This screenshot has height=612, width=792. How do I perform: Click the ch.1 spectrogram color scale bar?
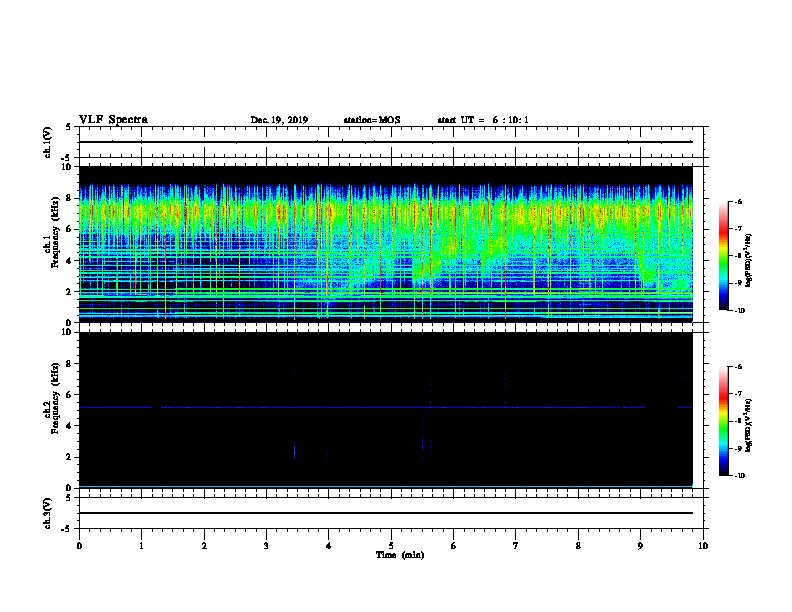(x=724, y=256)
